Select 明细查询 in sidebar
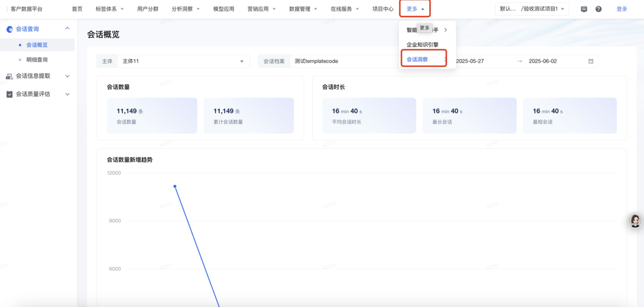This screenshot has width=644, height=307. pos(37,60)
